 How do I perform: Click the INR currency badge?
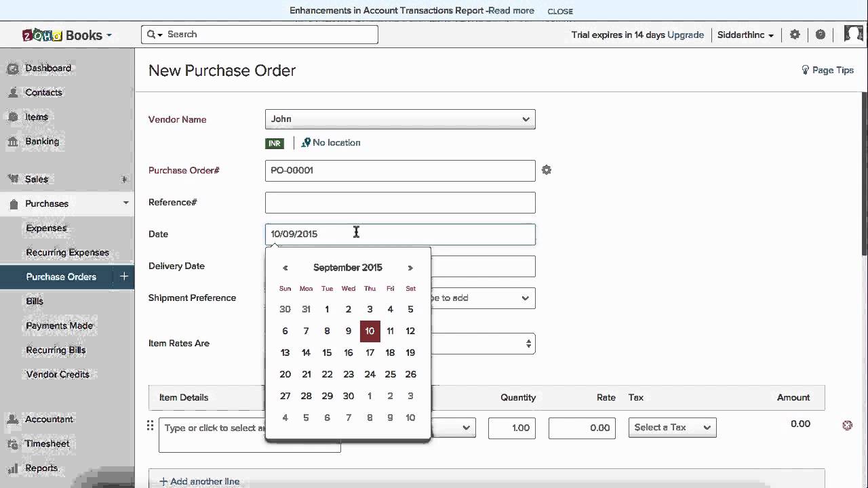(x=275, y=143)
